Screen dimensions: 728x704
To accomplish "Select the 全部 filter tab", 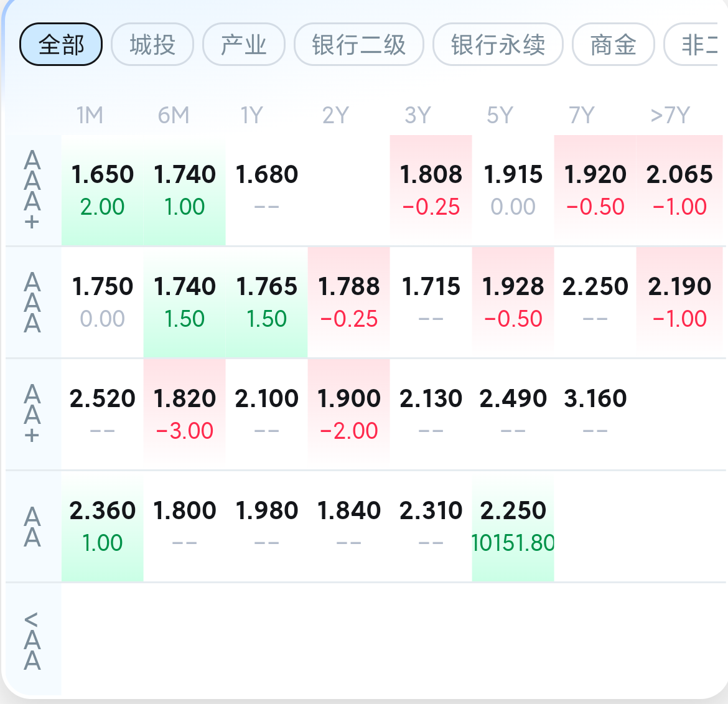I will pyautogui.click(x=61, y=45).
